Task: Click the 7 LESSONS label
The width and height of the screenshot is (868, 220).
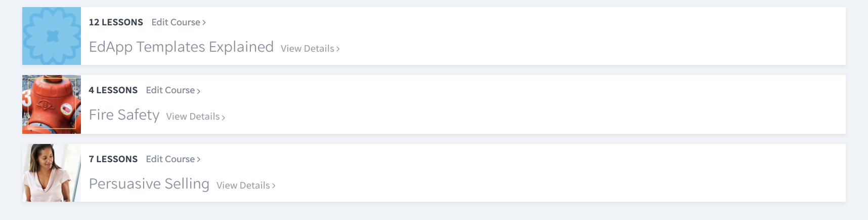Action: coord(113,159)
